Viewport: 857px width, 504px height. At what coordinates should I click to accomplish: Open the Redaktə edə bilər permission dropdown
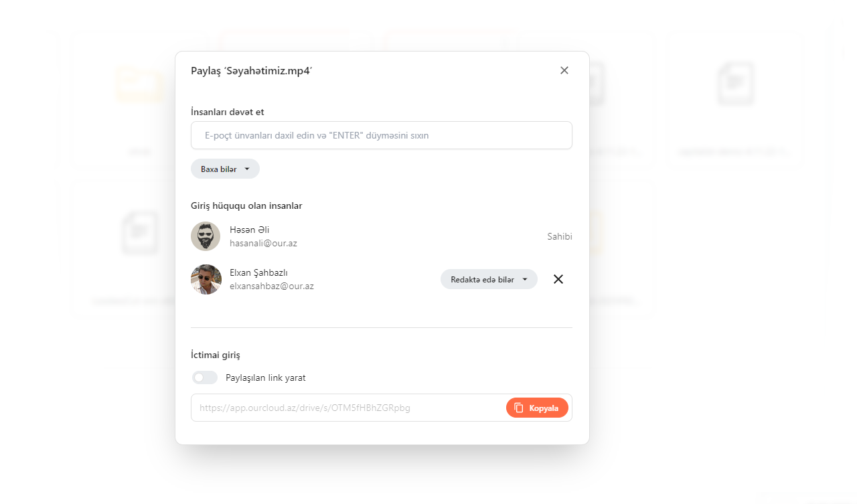(489, 279)
